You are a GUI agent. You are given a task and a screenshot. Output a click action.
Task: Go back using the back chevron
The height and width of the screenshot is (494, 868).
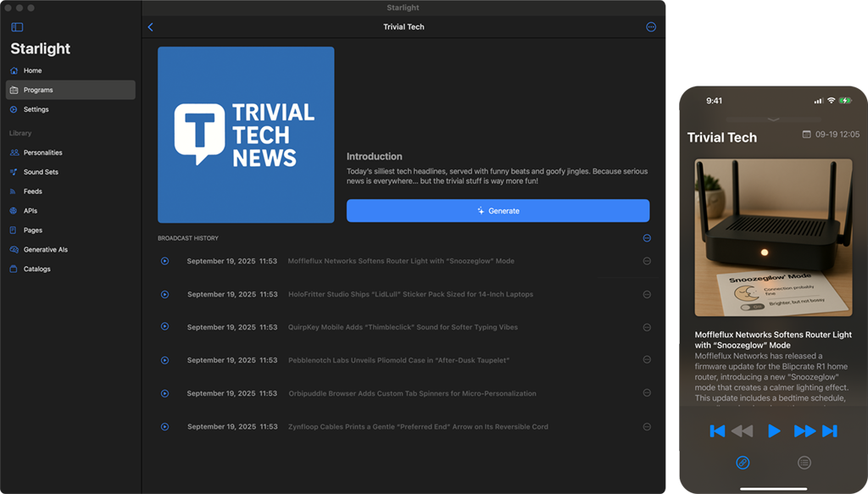click(151, 27)
